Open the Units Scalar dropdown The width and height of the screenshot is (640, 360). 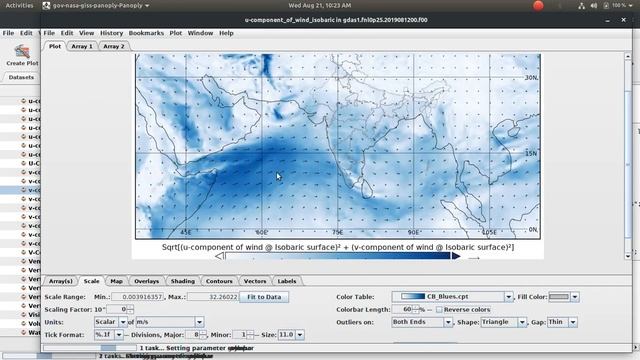point(123,322)
